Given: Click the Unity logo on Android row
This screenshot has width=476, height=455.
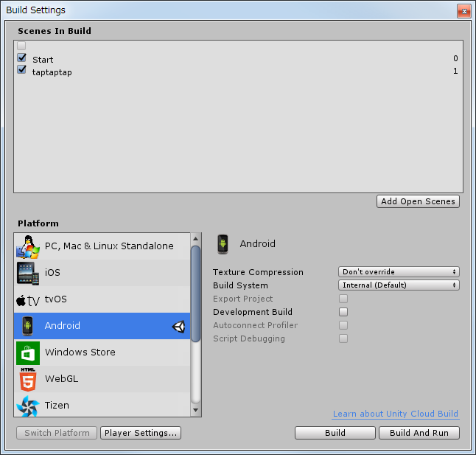Looking at the screenshot, I should pyautogui.click(x=179, y=327).
